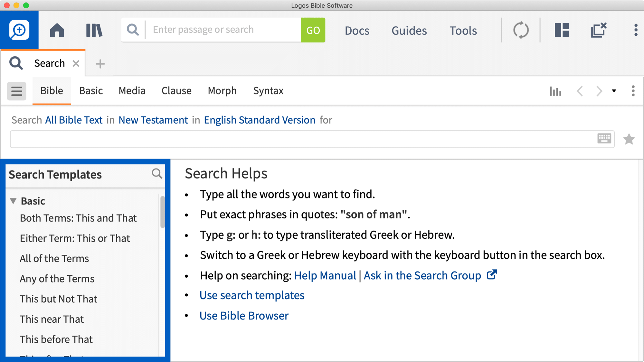Switch to the Clause search tab
This screenshot has height=362, width=644.
click(x=176, y=91)
